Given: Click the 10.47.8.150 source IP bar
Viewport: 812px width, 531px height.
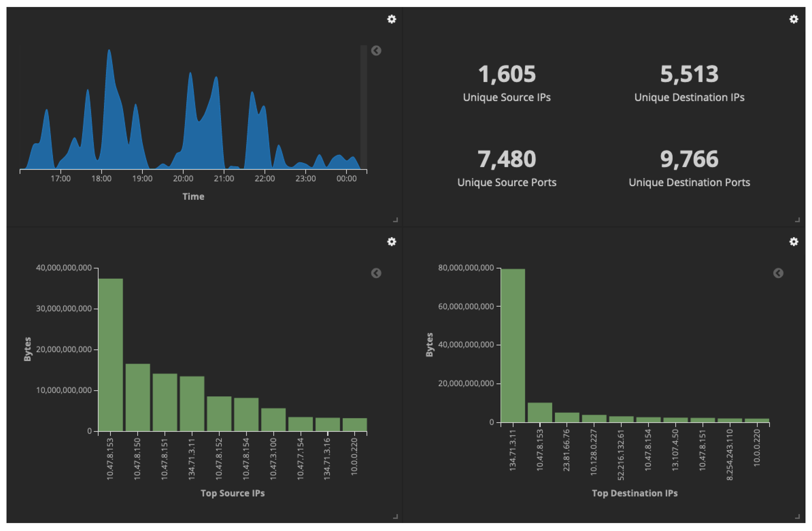Looking at the screenshot, I should click(x=138, y=398).
